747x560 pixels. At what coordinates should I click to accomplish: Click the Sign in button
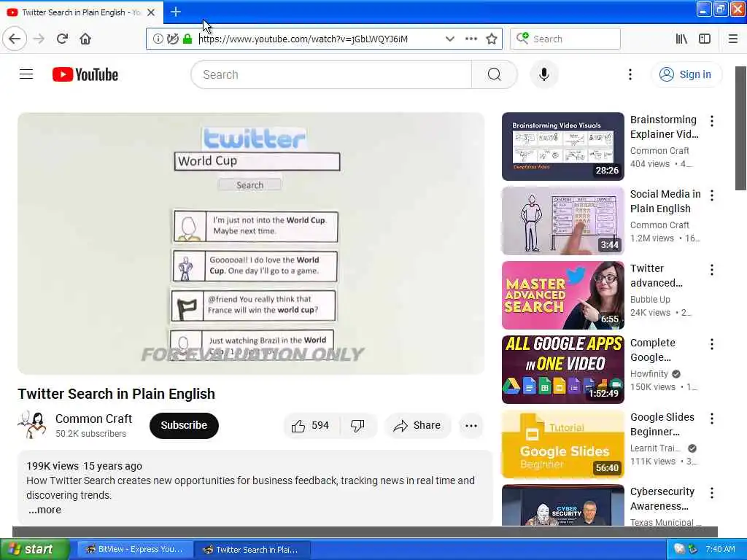(x=686, y=75)
